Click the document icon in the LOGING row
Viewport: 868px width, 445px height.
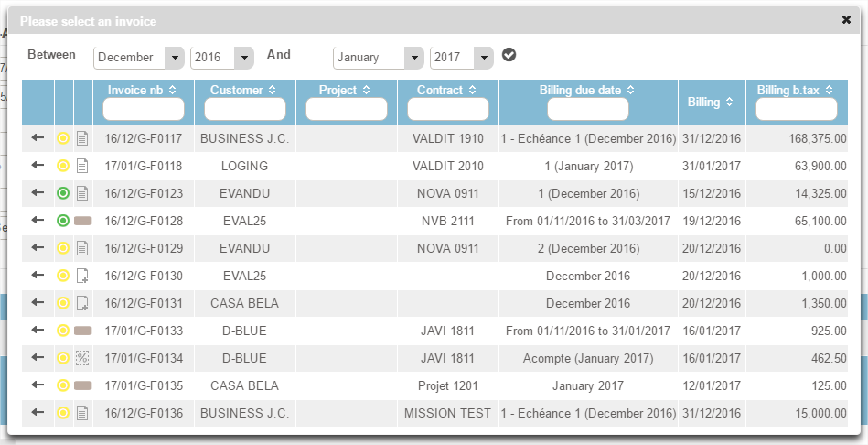click(82, 167)
